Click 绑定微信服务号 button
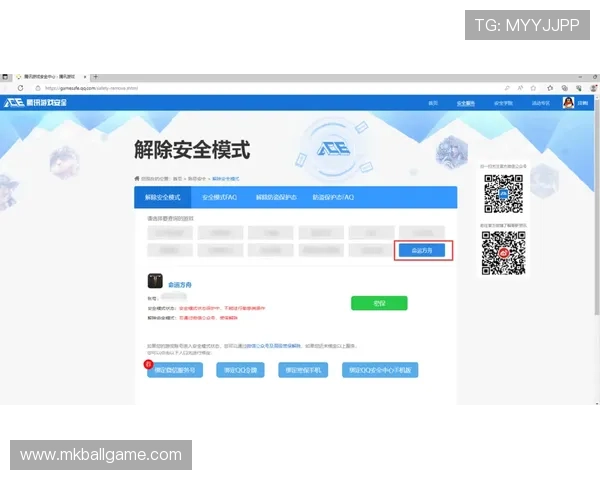Viewport: 600px width, 480px height. pyautogui.click(x=175, y=370)
